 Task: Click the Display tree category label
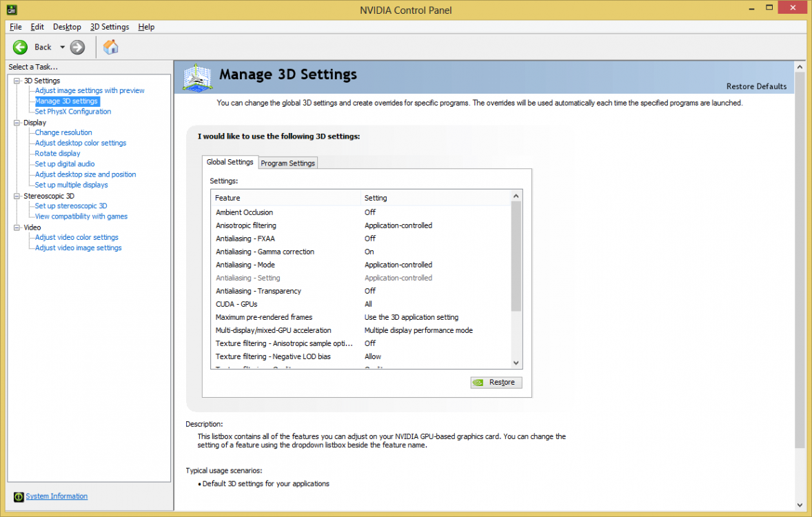coord(34,123)
